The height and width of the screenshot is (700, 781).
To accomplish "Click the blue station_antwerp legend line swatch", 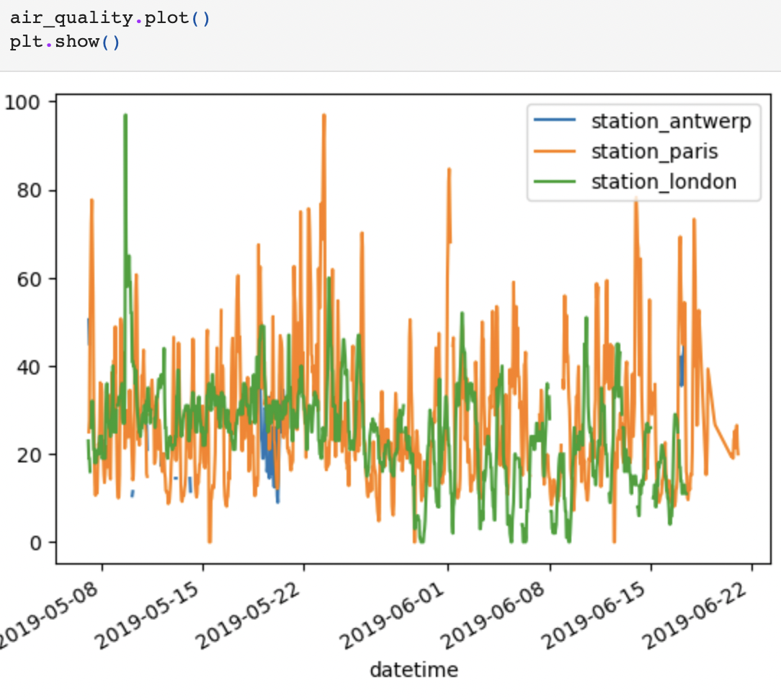I will coord(554,120).
